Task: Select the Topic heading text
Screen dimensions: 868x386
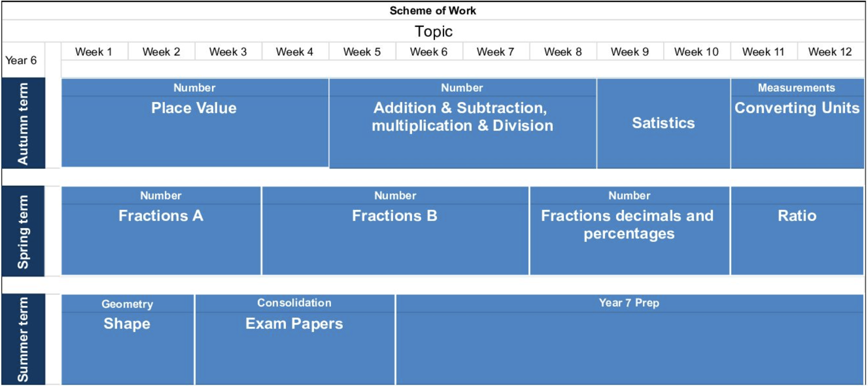Action: tap(434, 31)
